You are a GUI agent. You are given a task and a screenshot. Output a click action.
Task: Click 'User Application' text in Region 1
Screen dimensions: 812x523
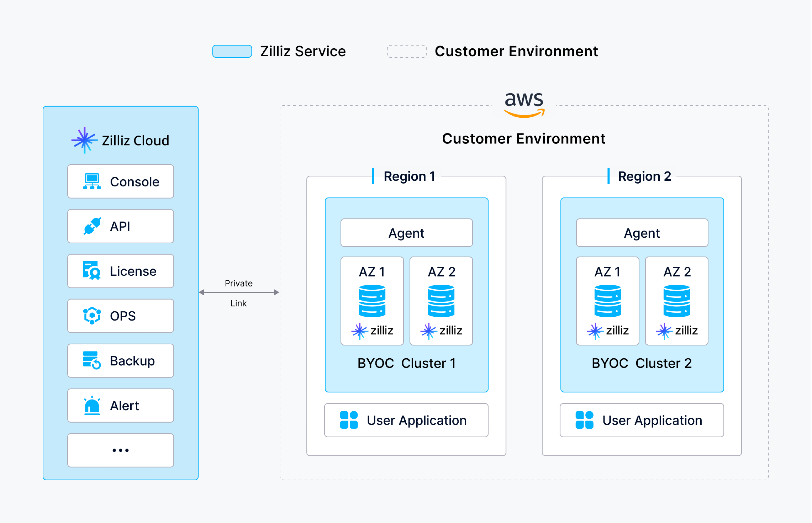417,421
